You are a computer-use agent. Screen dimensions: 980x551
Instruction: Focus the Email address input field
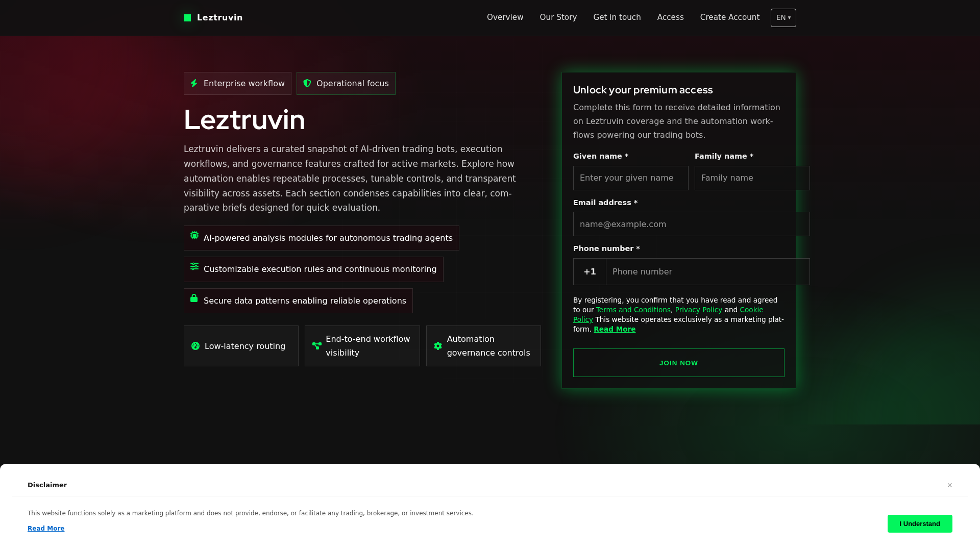pyautogui.click(x=692, y=224)
